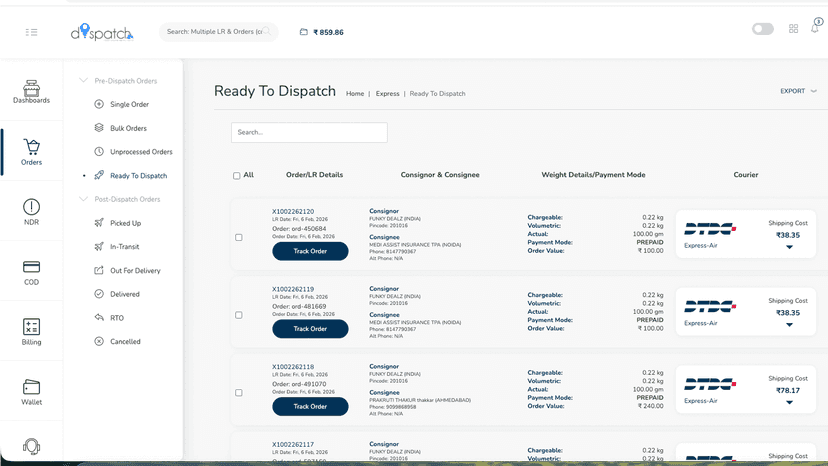Screen dimensions: 828x466
Task: Open the support headset icon
Action: [31, 446]
